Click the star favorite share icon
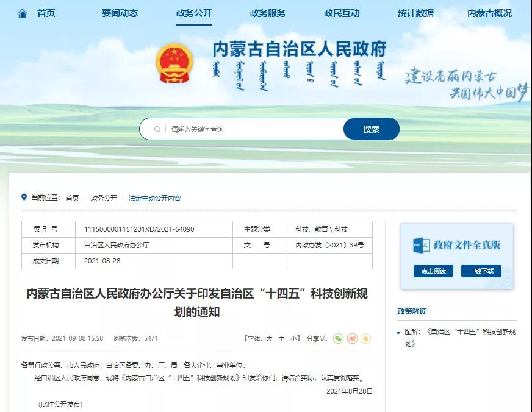The image size is (532, 412). pyautogui.click(x=365, y=338)
